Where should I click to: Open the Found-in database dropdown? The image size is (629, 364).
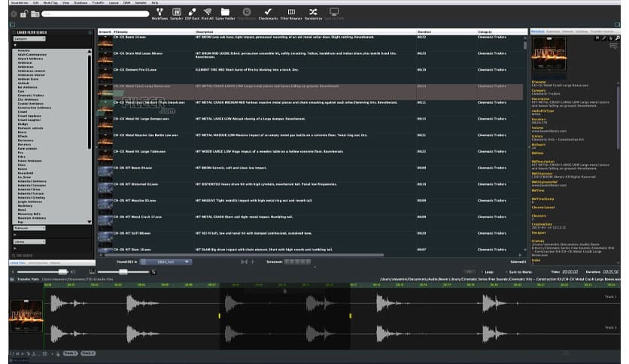(x=166, y=262)
